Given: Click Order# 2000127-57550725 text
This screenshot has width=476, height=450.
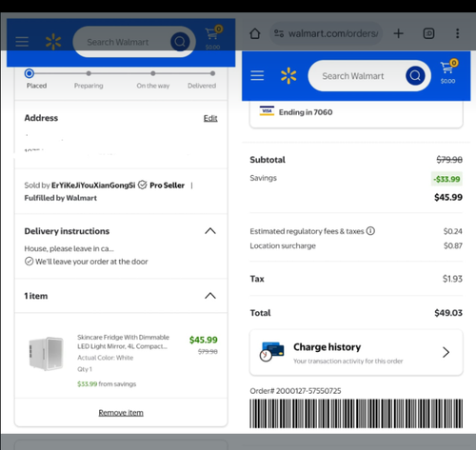Looking at the screenshot, I should (x=295, y=391).
